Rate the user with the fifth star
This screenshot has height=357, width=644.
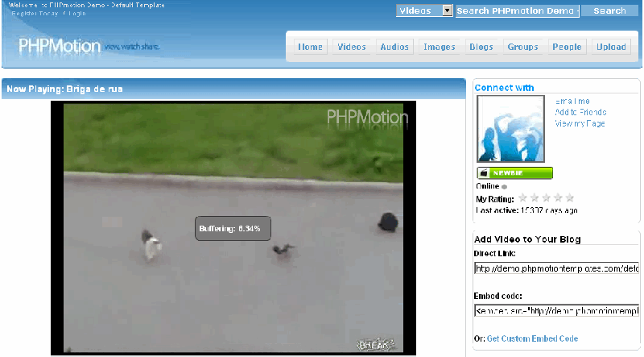click(x=570, y=198)
